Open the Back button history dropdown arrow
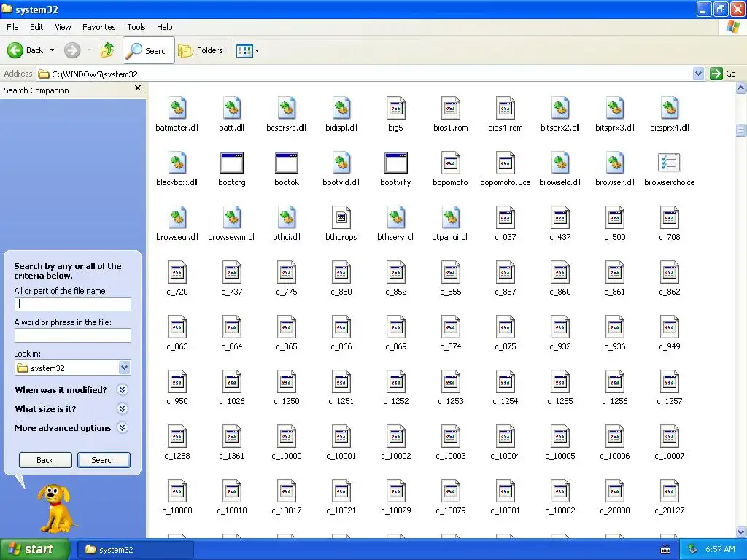The height and width of the screenshot is (560, 747). [52, 50]
